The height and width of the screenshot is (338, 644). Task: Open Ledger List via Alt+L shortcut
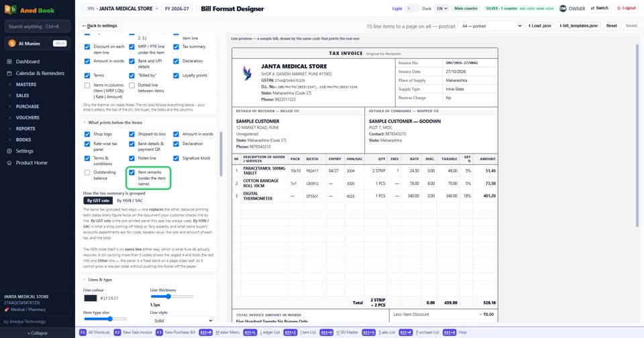coord(263,332)
